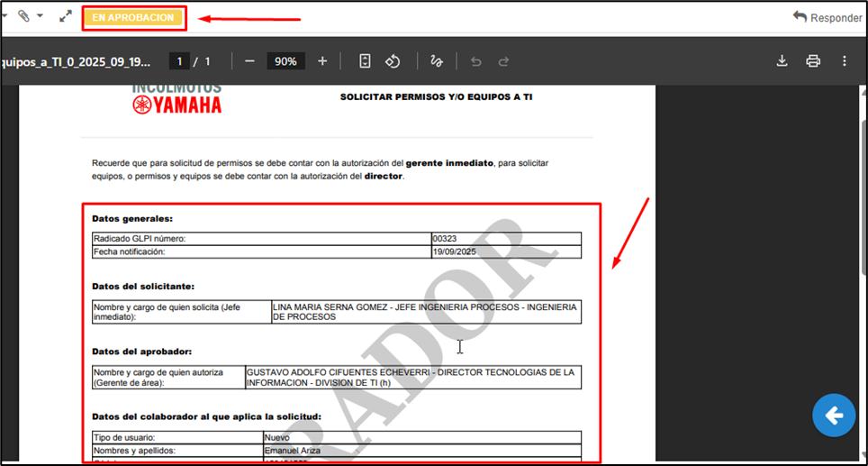Click the EN APROBACION status label

[133, 17]
